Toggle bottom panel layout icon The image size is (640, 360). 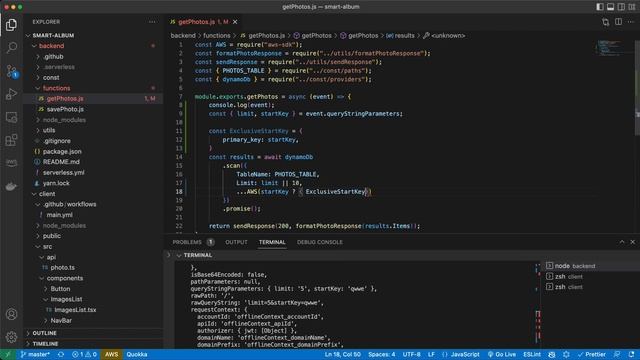610,7
